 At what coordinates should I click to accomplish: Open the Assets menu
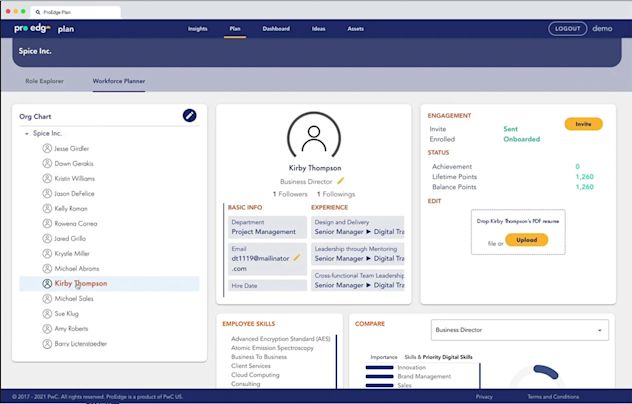pos(356,29)
